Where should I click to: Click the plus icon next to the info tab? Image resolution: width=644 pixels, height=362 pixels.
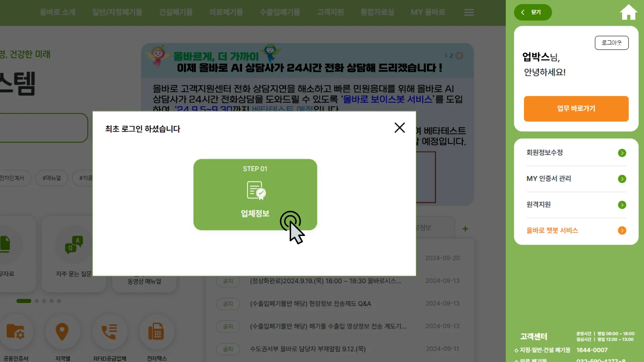(x=465, y=229)
